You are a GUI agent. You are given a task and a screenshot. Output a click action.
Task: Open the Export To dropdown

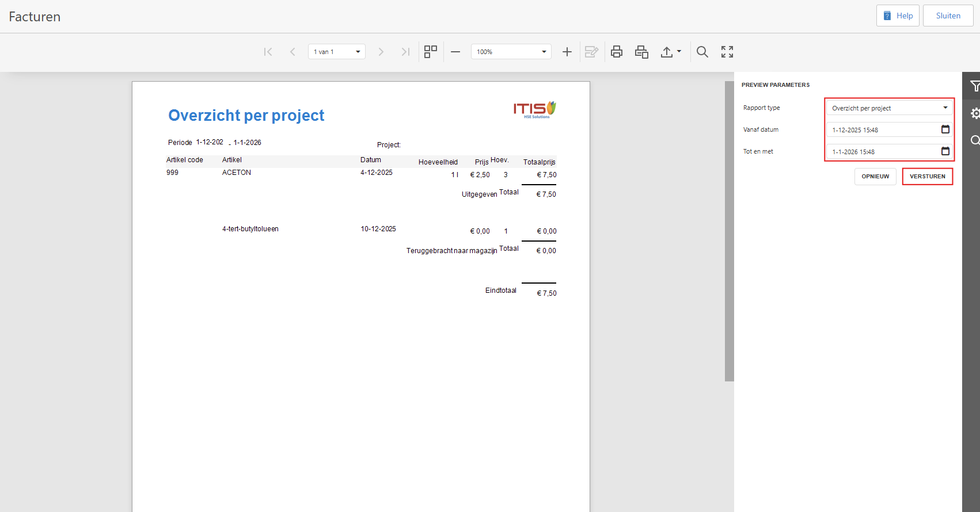point(671,52)
